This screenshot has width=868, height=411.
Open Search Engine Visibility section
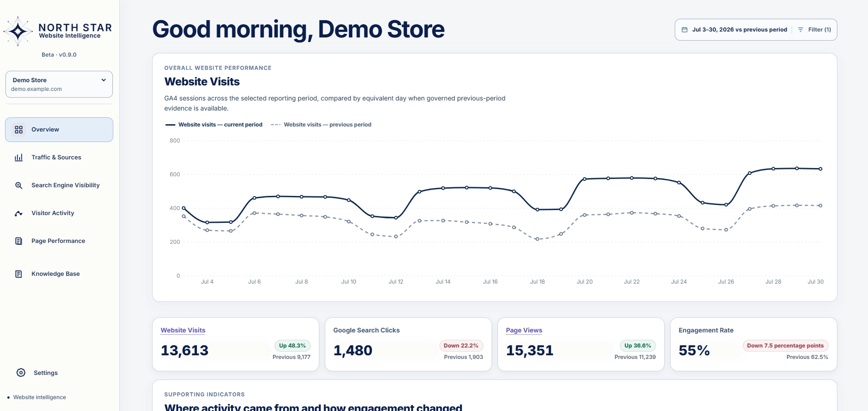[x=59, y=185]
